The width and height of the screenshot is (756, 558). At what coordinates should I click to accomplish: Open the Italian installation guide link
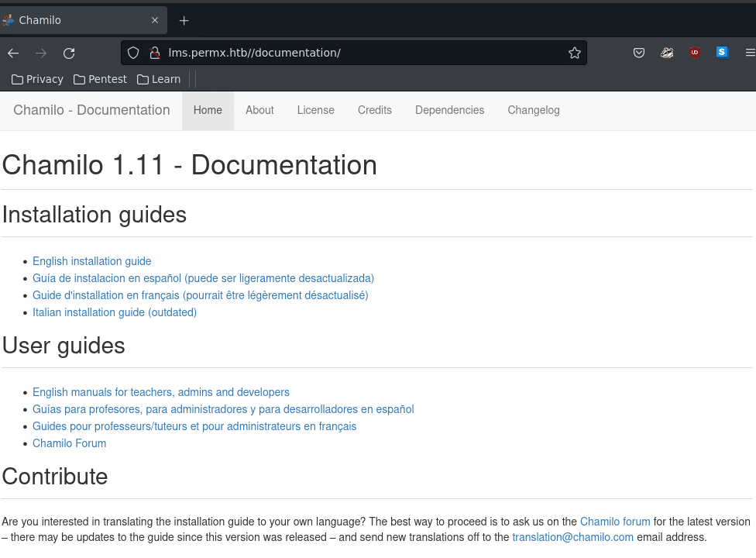(115, 312)
